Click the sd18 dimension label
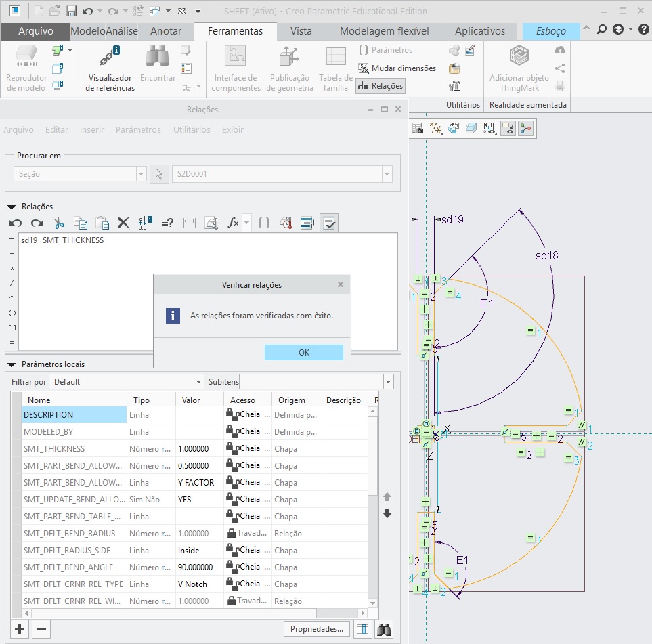Viewport: 652px width, 644px height. point(547,255)
